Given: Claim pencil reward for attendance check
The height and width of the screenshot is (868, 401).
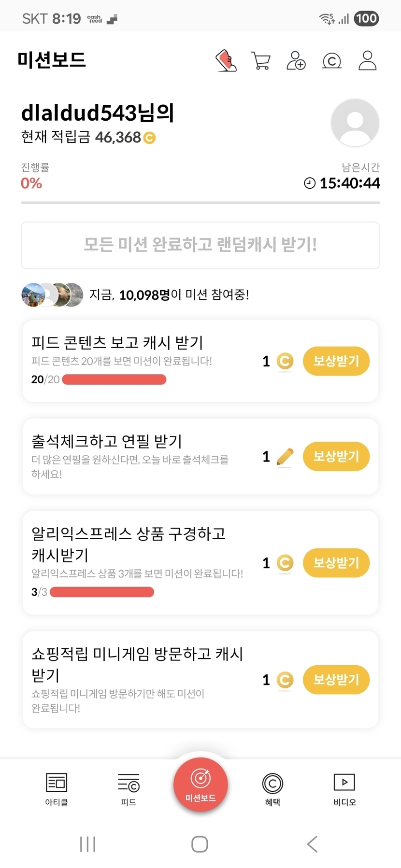Looking at the screenshot, I should (336, 456).
